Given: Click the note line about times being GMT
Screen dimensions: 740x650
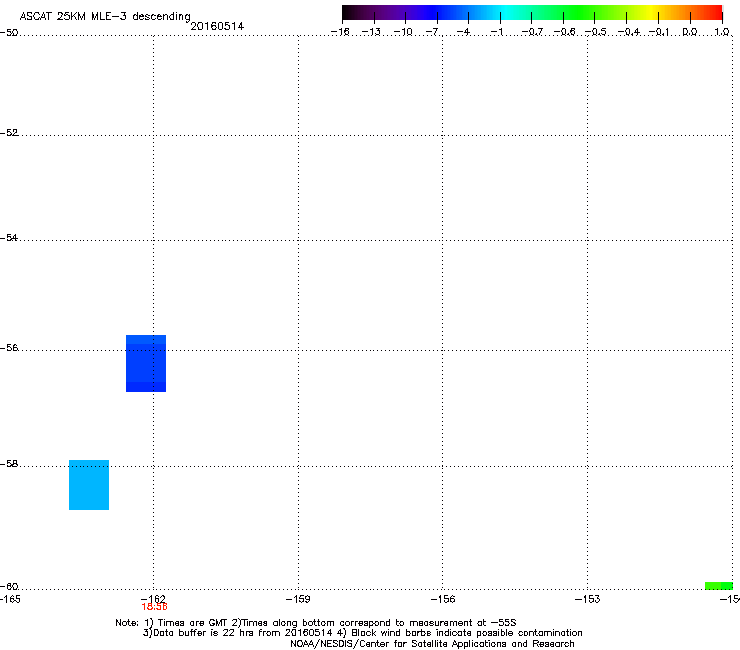Looking at the screenshot, I should coord(316,623).
